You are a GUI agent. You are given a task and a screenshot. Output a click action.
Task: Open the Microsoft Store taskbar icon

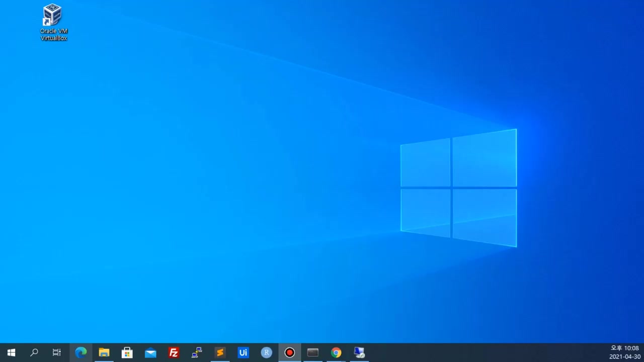click(x=127, y=352)
